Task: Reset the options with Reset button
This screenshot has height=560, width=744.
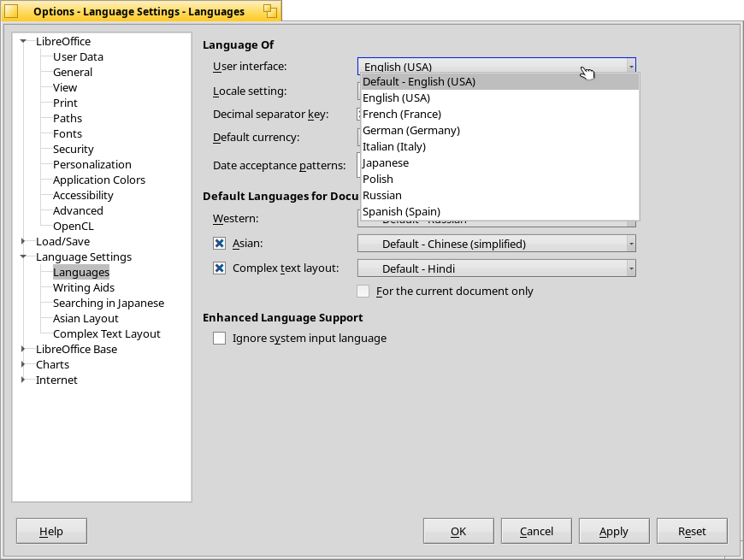Action: (692, 531)
